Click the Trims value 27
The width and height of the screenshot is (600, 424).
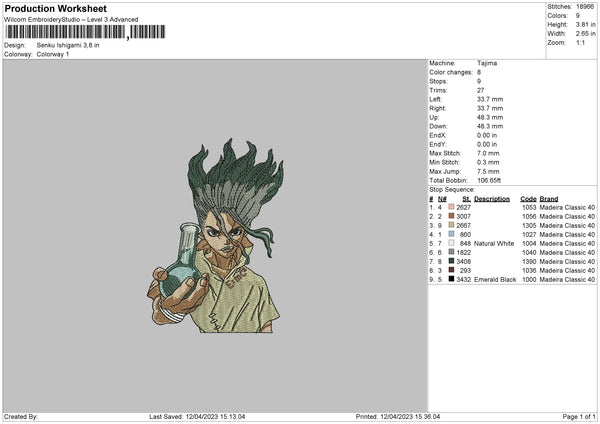tap(481, 90)
